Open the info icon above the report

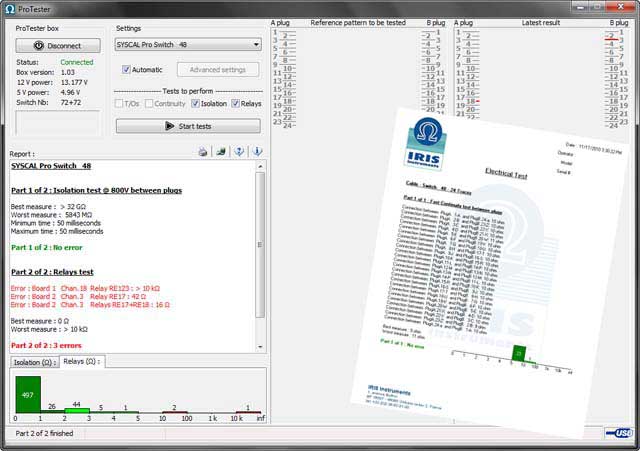pos(257,151)
